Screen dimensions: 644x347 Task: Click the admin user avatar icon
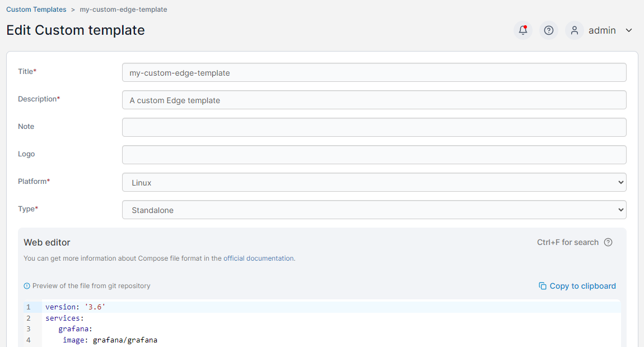(575, 30)
